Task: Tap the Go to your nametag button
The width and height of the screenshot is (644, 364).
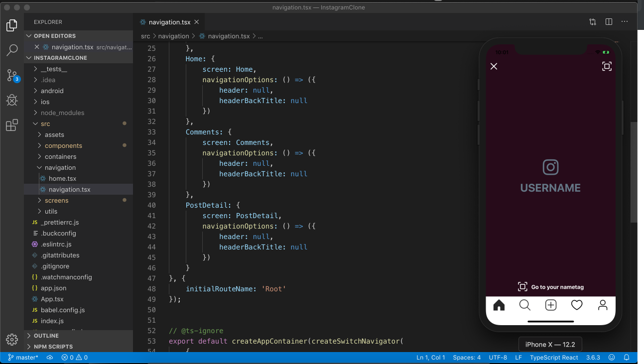Action: tap(550, 286)
